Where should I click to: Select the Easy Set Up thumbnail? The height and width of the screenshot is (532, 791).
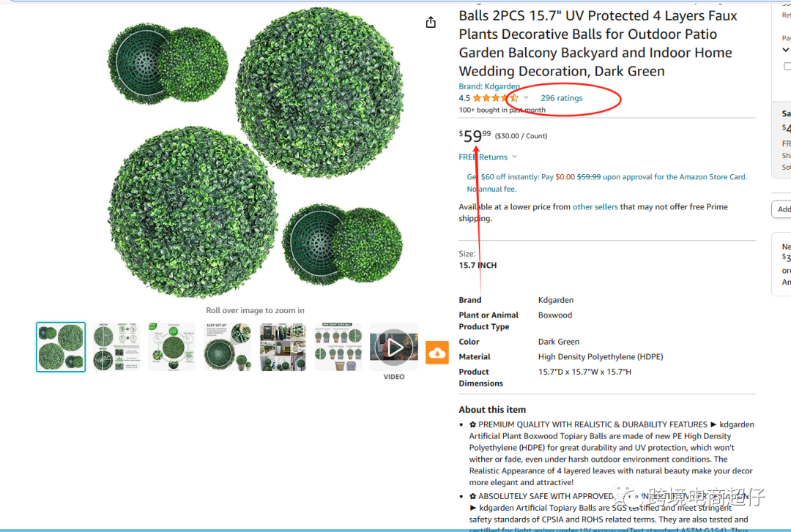point(227,347)
